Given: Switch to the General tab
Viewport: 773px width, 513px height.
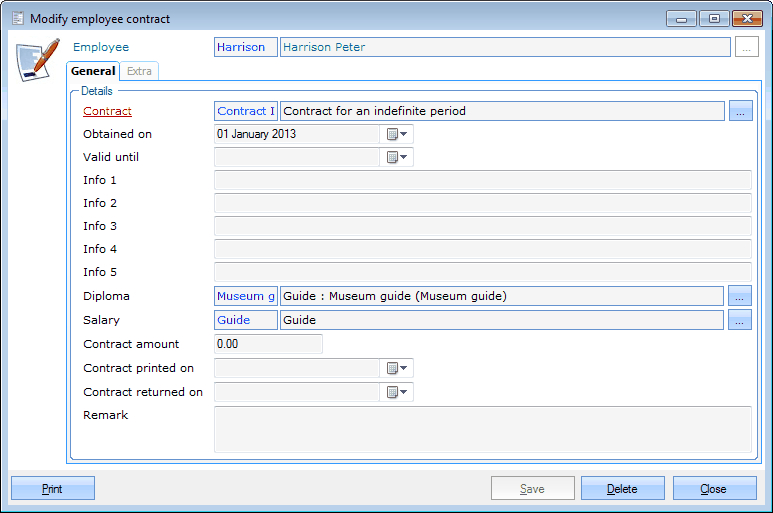Looking at the screenshot, I should tap(93, 71).
